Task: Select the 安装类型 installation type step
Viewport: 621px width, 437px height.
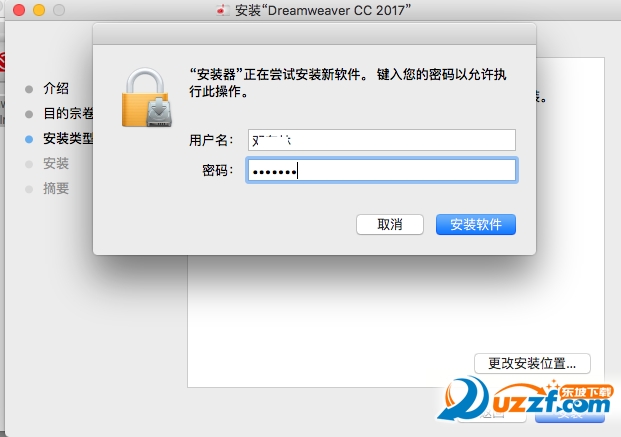Action: [68, 139]
